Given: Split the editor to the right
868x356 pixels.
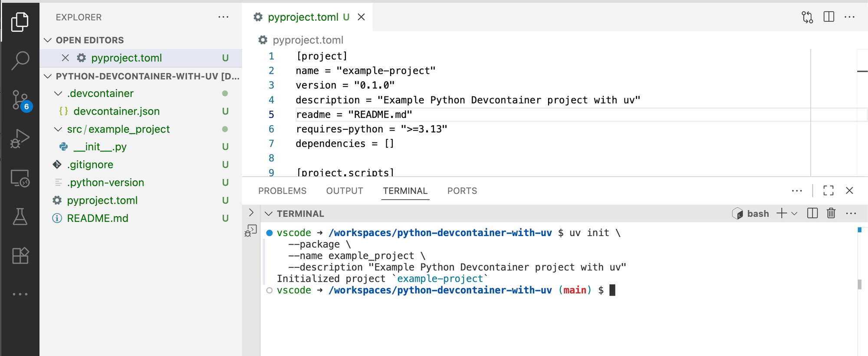Looking at the screenshot, I should point(829,17).
